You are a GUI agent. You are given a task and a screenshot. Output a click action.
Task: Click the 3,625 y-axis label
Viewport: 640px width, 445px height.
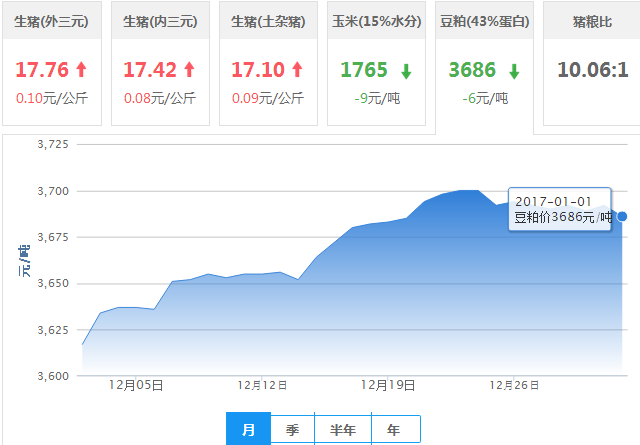click(53, 329)
